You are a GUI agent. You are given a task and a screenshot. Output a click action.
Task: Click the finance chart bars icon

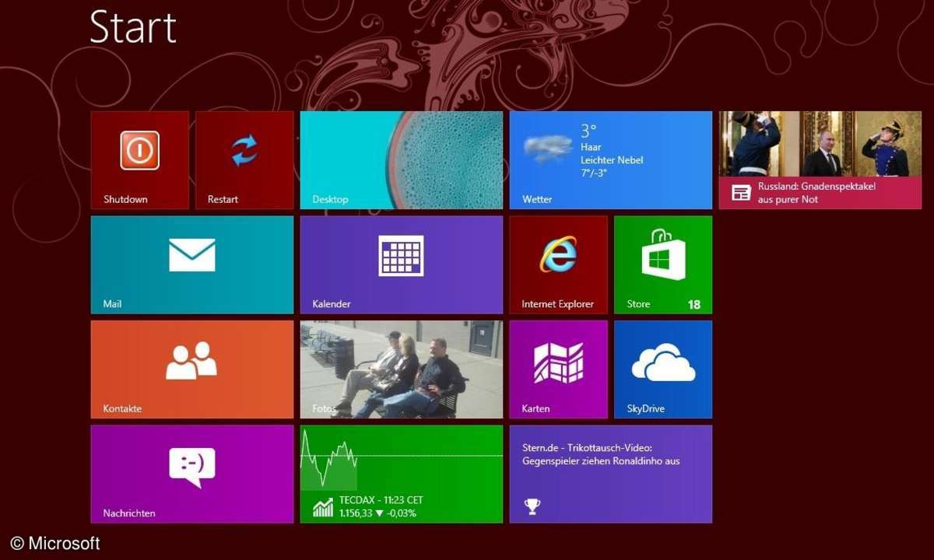click(323, 508)
